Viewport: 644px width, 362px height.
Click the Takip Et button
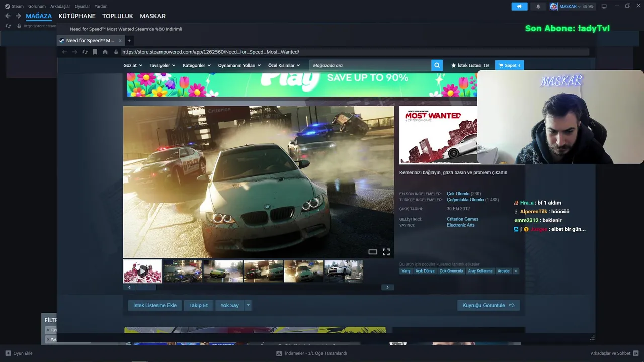pyautogui.click(x=198, y=305)
